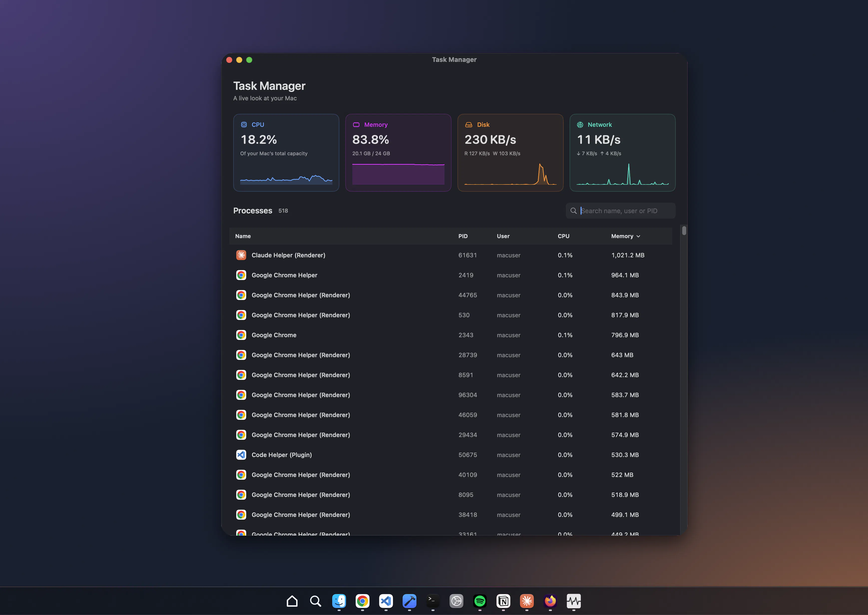Open the Claude app in the dock
The height and width of the screenshot is (615, 868).
[527, 601]
